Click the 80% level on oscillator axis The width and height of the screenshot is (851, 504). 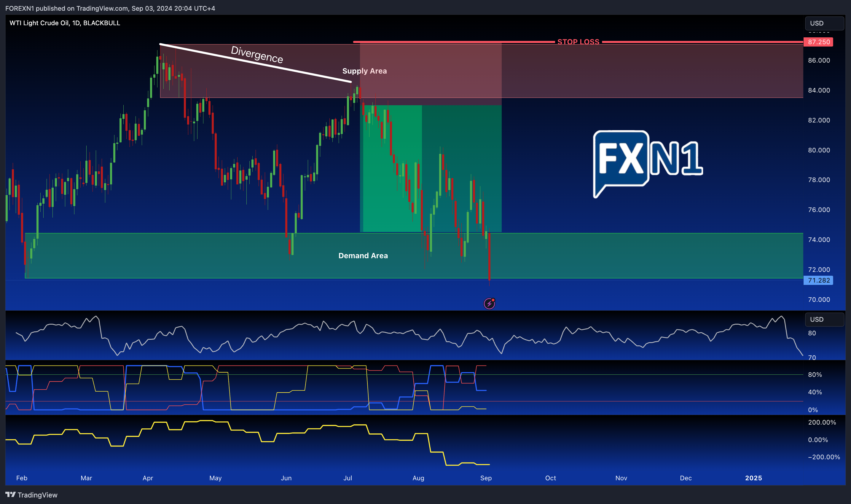(x=815, y=375)
